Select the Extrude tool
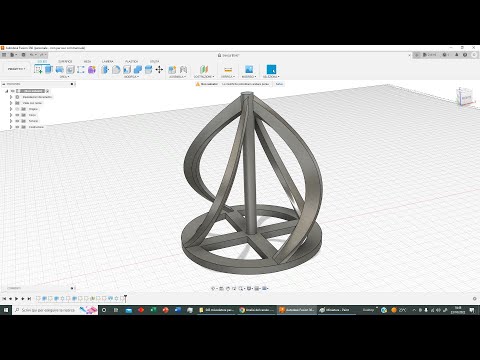 point(49,69)
